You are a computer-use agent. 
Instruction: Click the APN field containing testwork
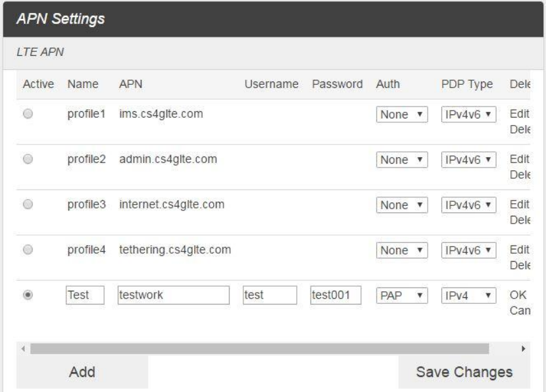(x=173, y=296)
